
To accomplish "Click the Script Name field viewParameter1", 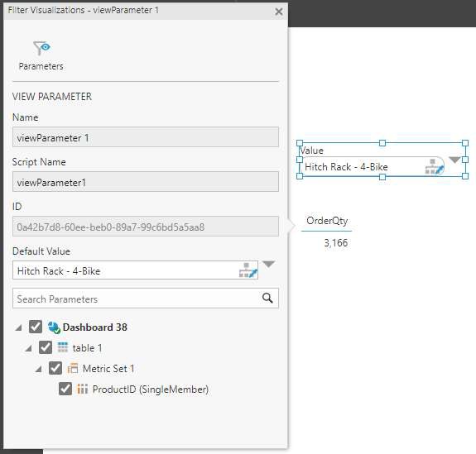I will [146, 182].
